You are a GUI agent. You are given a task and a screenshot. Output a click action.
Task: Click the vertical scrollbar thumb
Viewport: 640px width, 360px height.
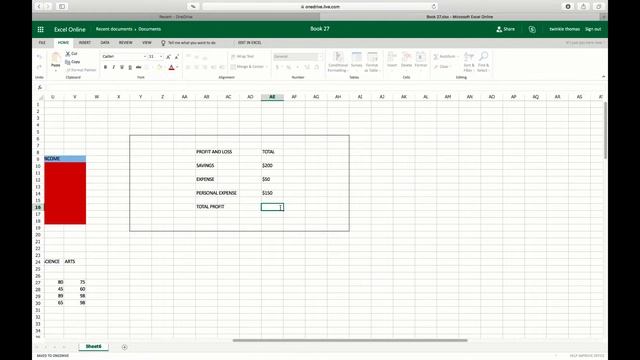(x=605, y=131)
